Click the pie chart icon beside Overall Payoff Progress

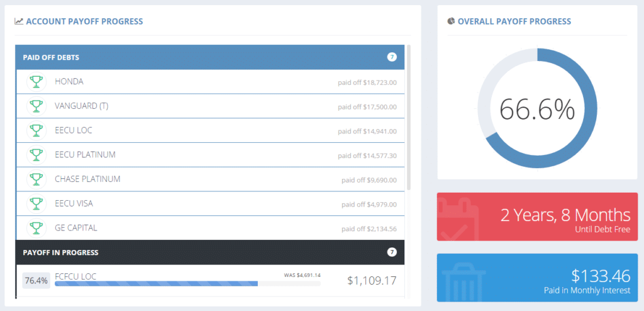(451, 21)
